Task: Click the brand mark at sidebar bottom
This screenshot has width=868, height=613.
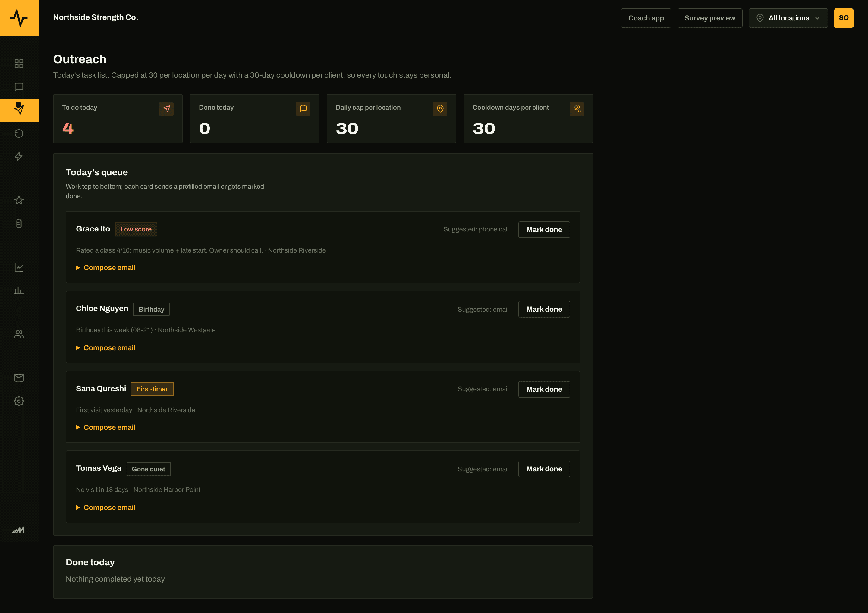Action: (18, 530)
